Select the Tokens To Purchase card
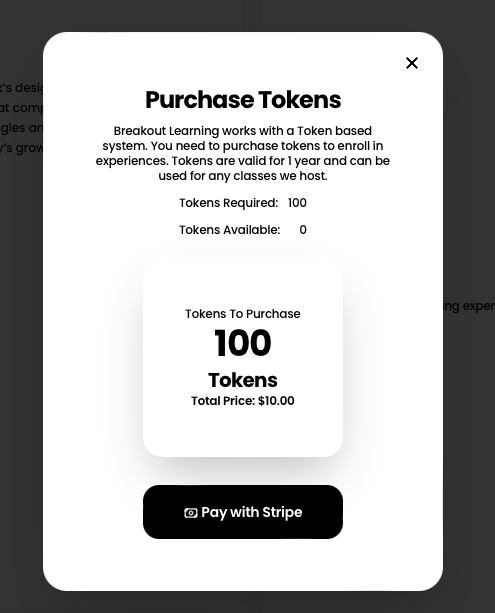495x613 pixels. (x=243, y=357)
